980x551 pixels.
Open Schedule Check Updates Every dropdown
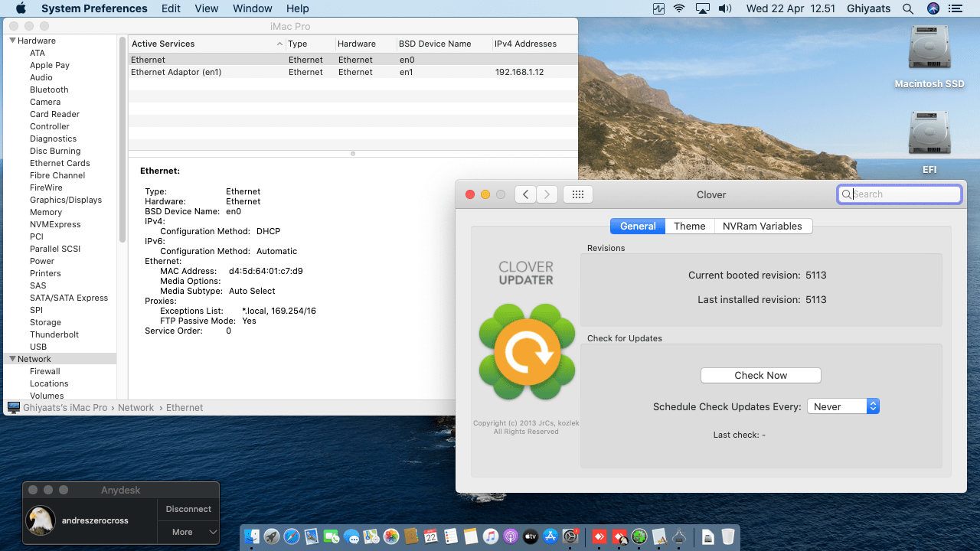coord(843,406)
